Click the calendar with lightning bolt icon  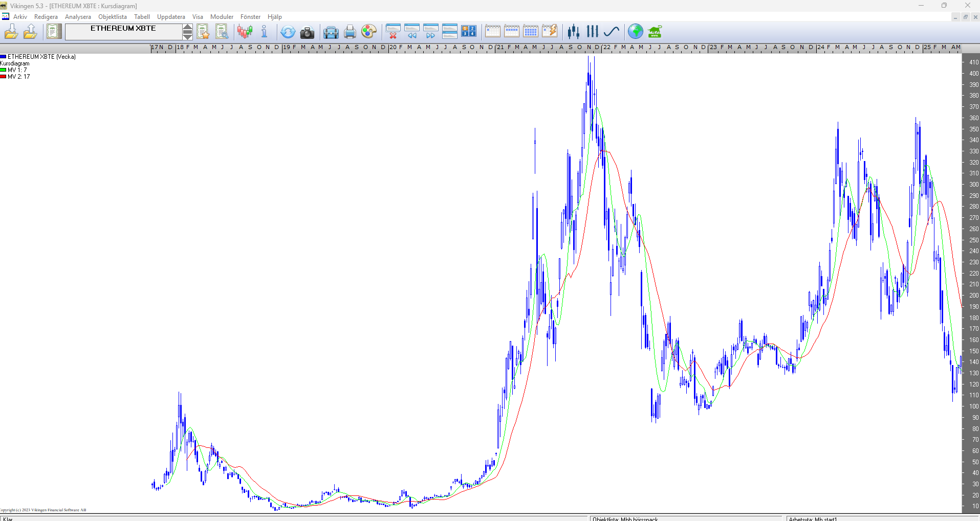click(x=550, y=32)
